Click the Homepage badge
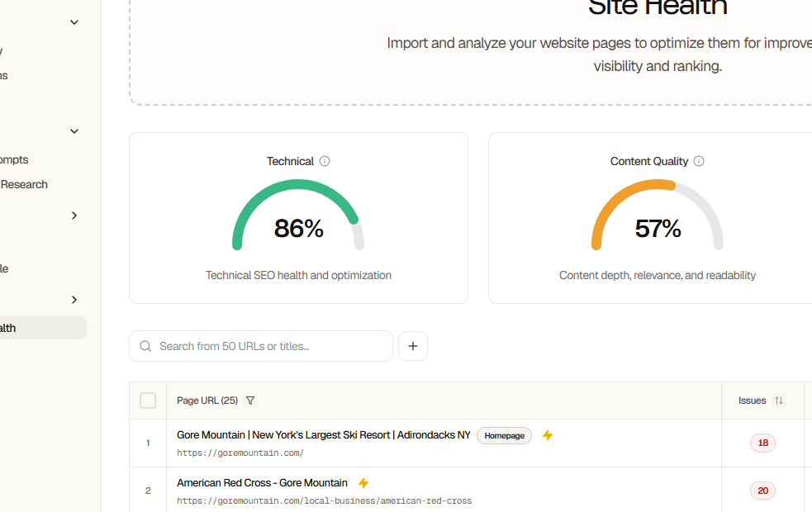This screenshot has width=812, height=512. (x=505, y=435)
